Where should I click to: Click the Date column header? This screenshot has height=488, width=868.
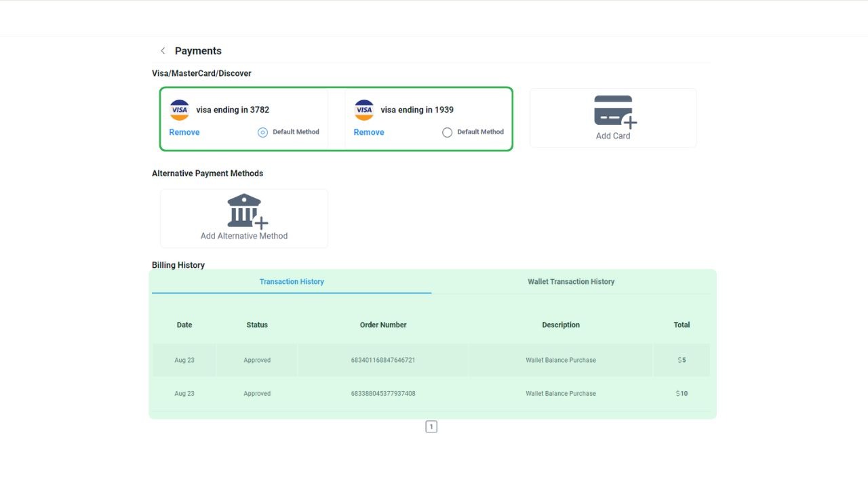point(184,325)
